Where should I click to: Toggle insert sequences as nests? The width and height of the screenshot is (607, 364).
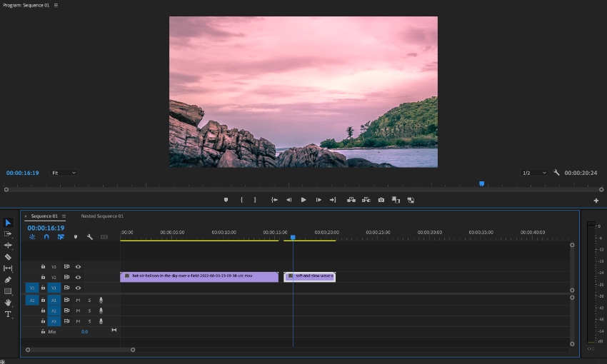[32, 237]
